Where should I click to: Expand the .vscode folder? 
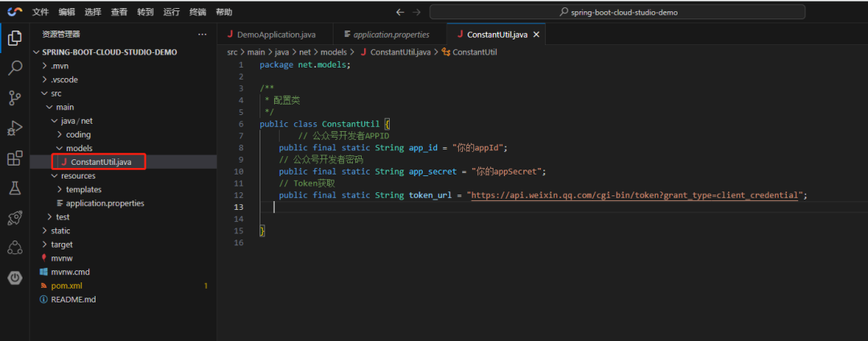point(123,80)
